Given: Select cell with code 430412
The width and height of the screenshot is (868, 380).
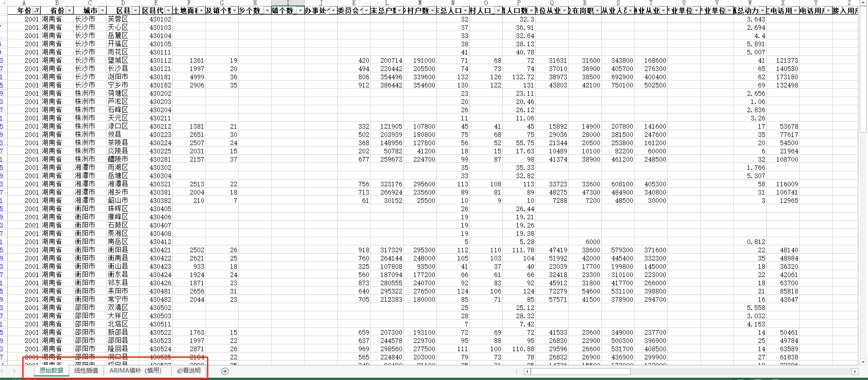Looking at the screenshot, I should [x=156, y=242].
